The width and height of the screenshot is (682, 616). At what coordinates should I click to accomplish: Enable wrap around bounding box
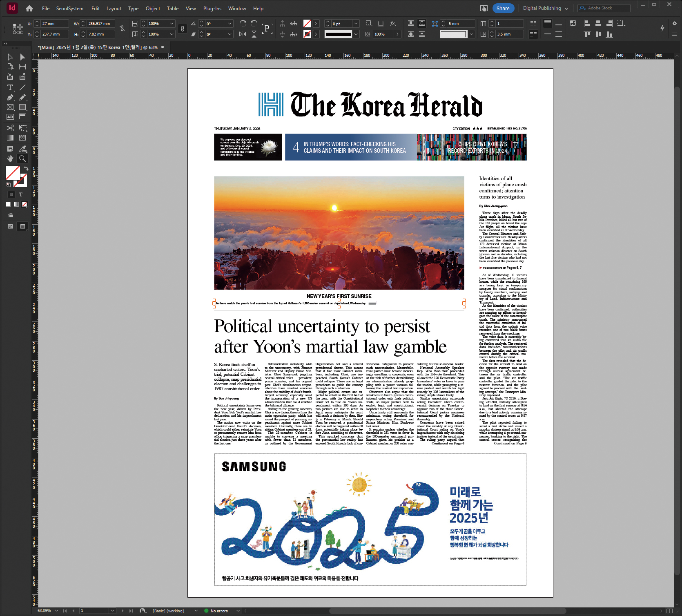(422, 23)
